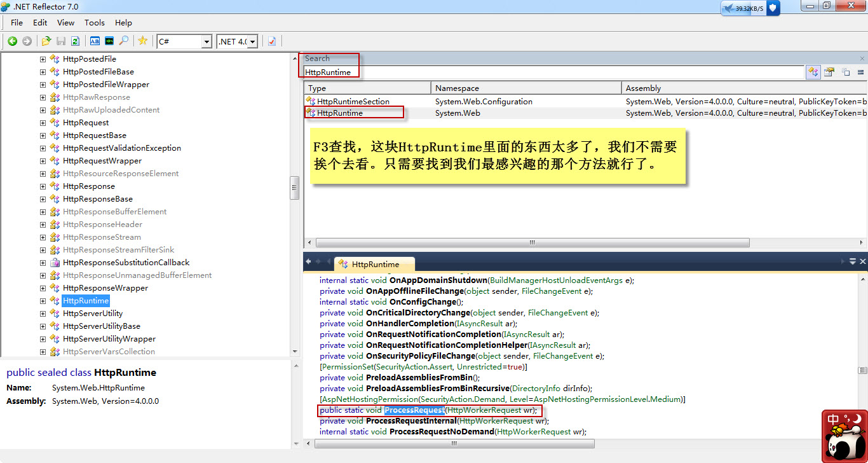Image resolution: width=868 pixels, height=463 pixels.
Task: Toggle the window split icon in search panel
Action: point(846,71)
